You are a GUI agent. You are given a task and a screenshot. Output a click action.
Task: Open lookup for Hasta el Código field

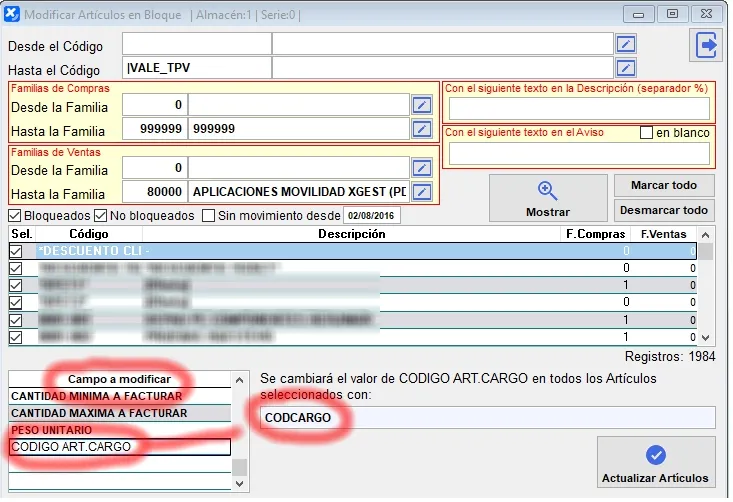click(625, 69)
